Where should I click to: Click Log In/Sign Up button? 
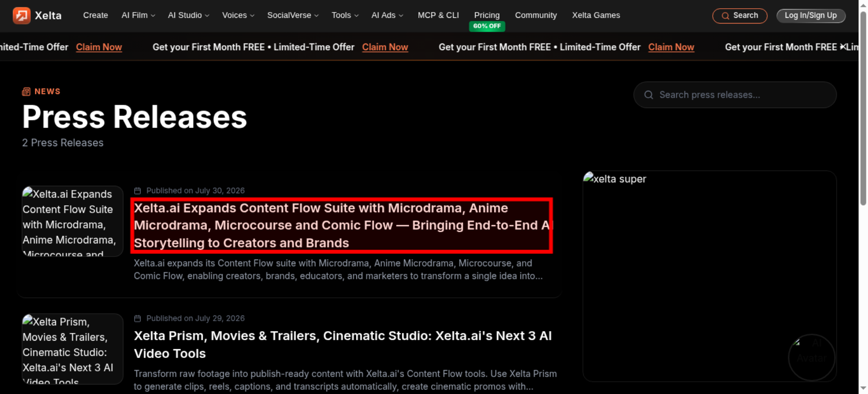[811, 16]
